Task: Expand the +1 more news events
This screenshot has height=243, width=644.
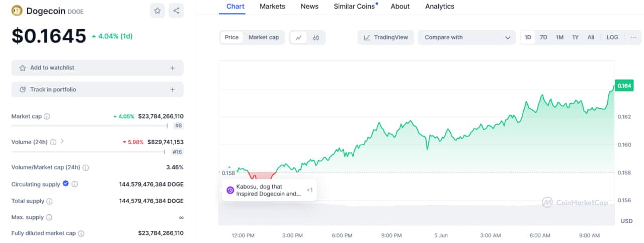Action: (x=309, y=190)
